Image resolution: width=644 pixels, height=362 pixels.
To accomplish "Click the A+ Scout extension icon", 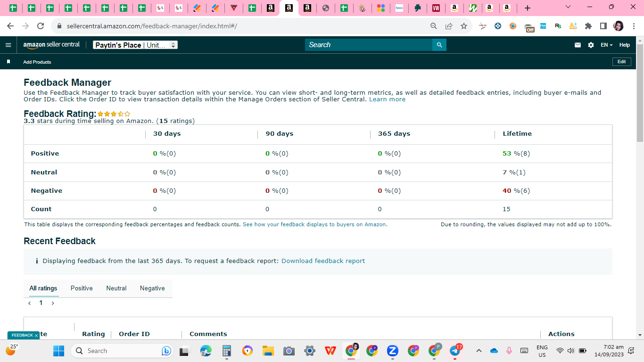I will [573, 26].
